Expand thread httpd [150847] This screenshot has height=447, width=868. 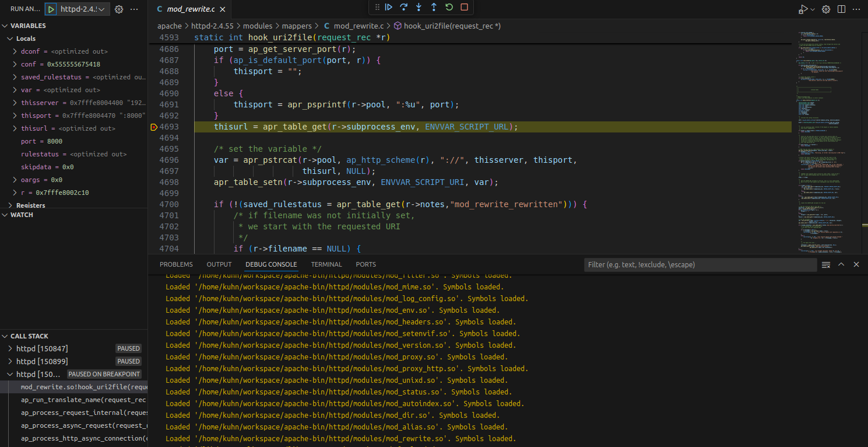(10, 348)
